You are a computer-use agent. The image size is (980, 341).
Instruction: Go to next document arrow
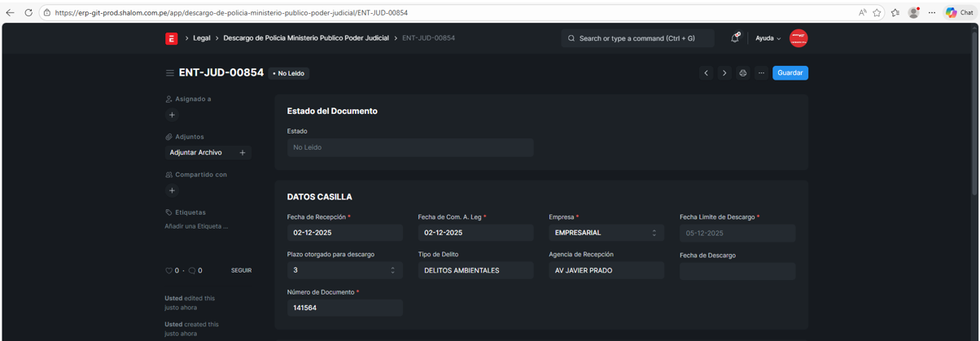[x=724, y=73]
